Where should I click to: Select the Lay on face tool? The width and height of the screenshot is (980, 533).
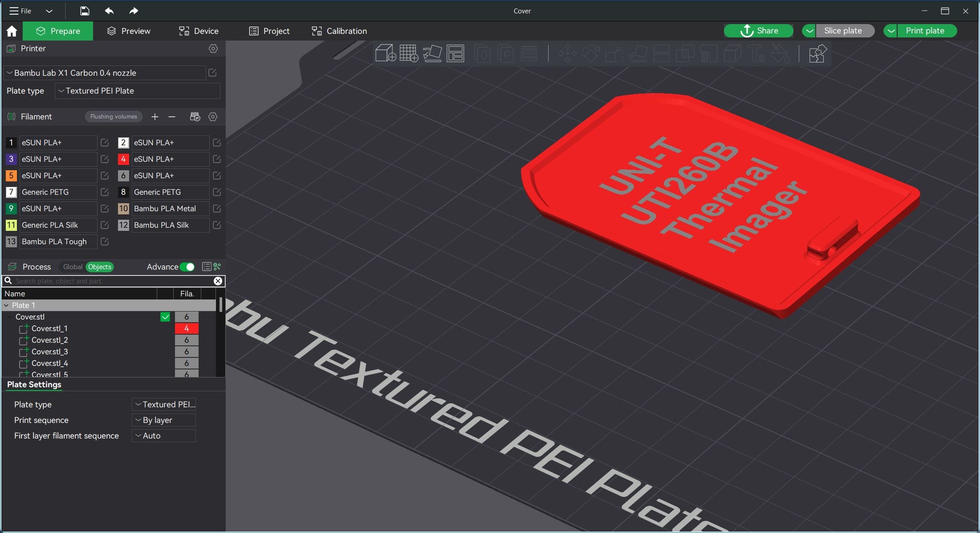[638, 54]
